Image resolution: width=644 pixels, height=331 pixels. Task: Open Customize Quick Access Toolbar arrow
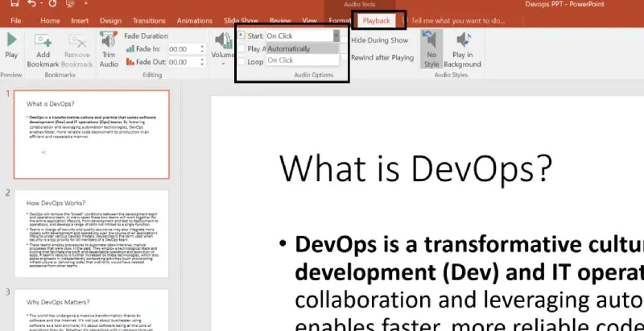[86, 3]
